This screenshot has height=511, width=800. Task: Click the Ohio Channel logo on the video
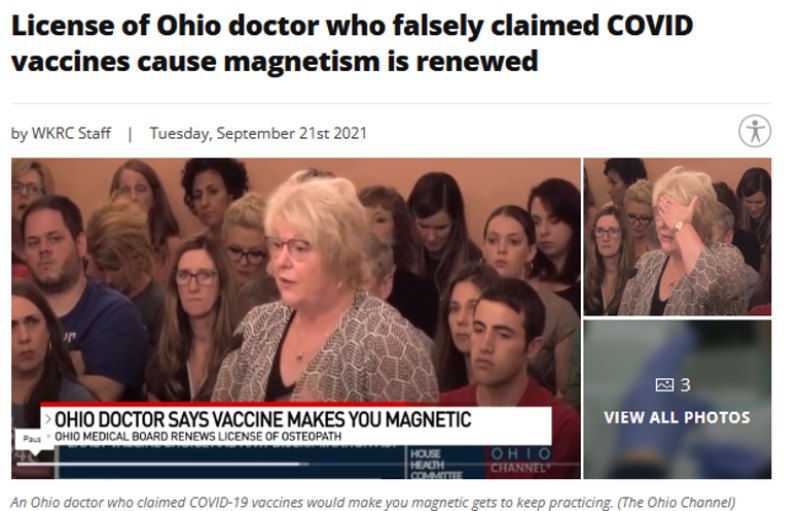pos(521,461)
